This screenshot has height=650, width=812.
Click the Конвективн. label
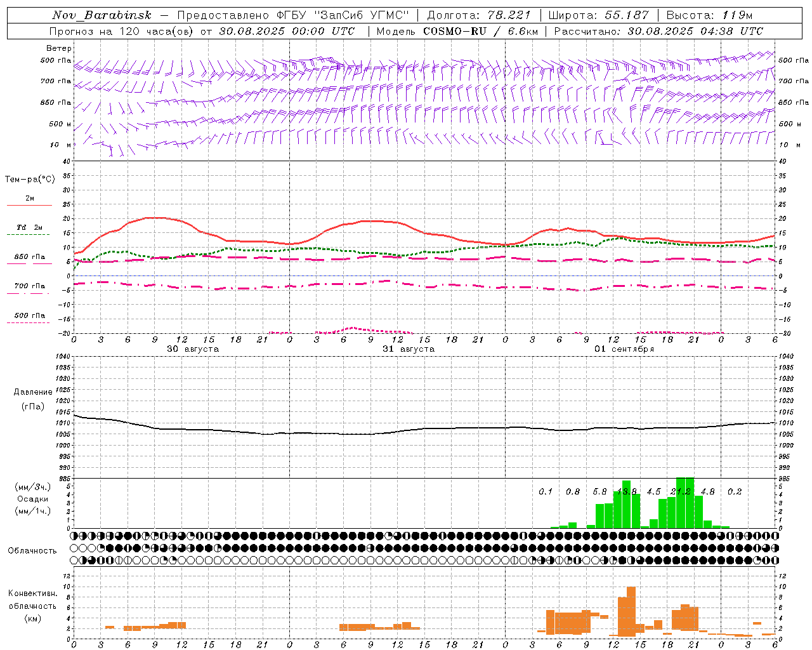tap(32, 594)
